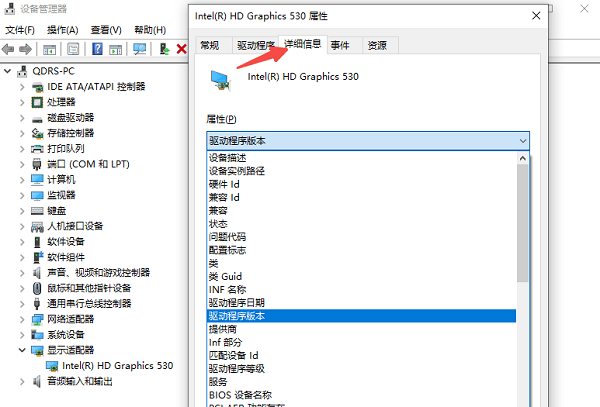Image resolution: width=600 pixels, height=407 pixels.
Task: Expand the 软件设备 node chevron
Action: tap(22, 242)
